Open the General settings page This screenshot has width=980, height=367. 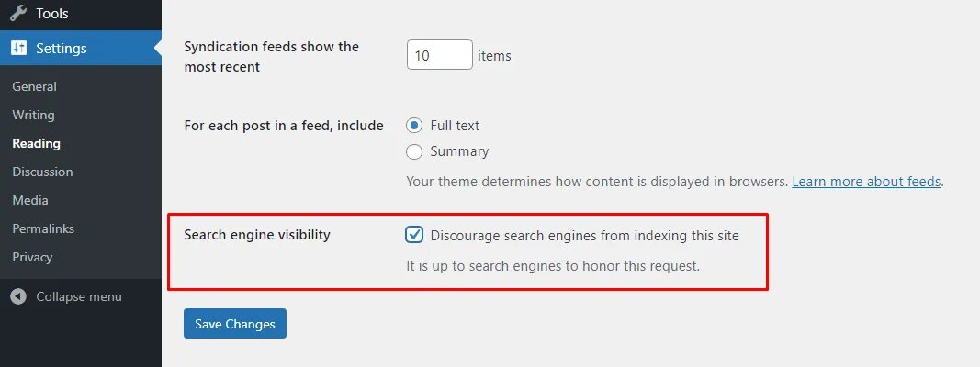34,86
